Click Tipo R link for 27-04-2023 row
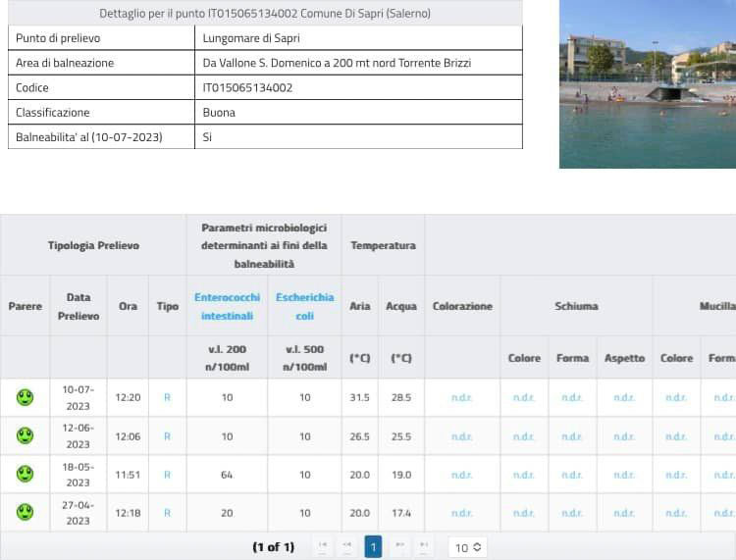Viewport: 736px width, 560px height. point(167,513)
